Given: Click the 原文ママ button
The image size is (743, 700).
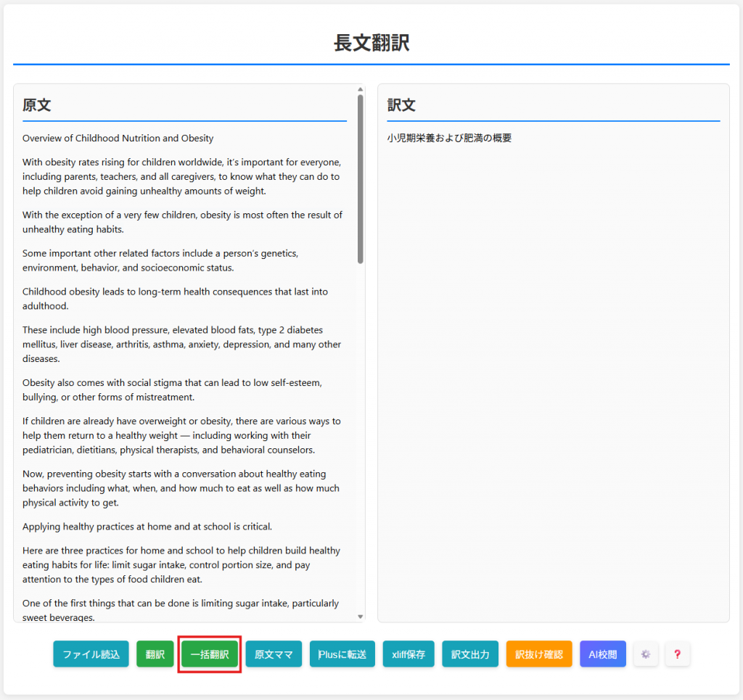Looking at the screenshot, I should [x=274, y=654].
